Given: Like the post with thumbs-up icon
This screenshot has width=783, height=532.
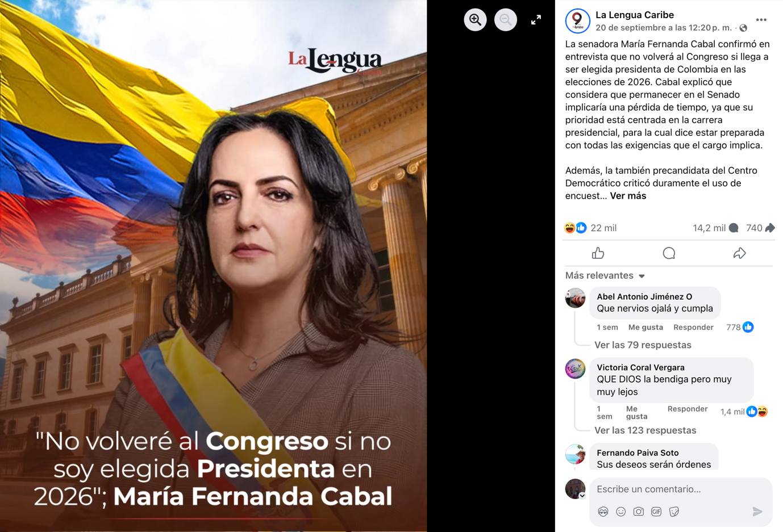Looking at the screenshot, I should [x=598, y=253].
